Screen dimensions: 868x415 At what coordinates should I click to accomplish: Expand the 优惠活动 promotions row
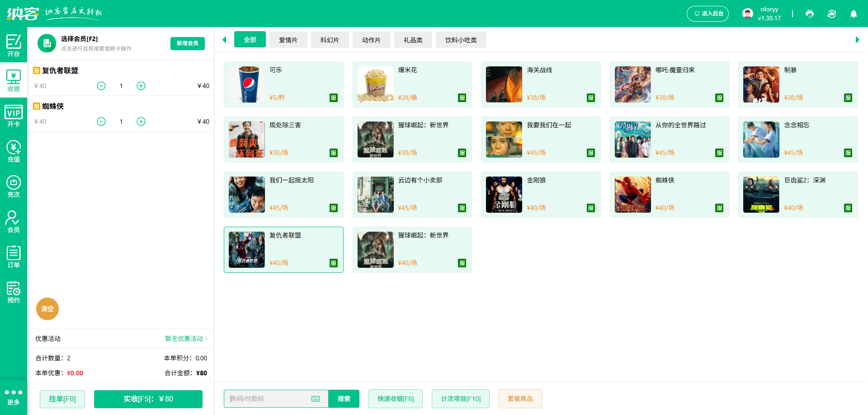tap(186, 339)
